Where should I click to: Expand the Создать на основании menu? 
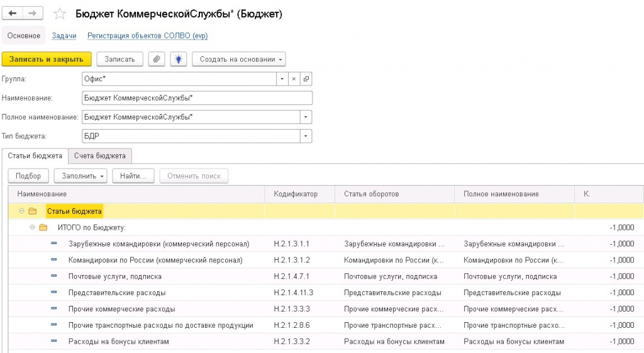point(238,59)
